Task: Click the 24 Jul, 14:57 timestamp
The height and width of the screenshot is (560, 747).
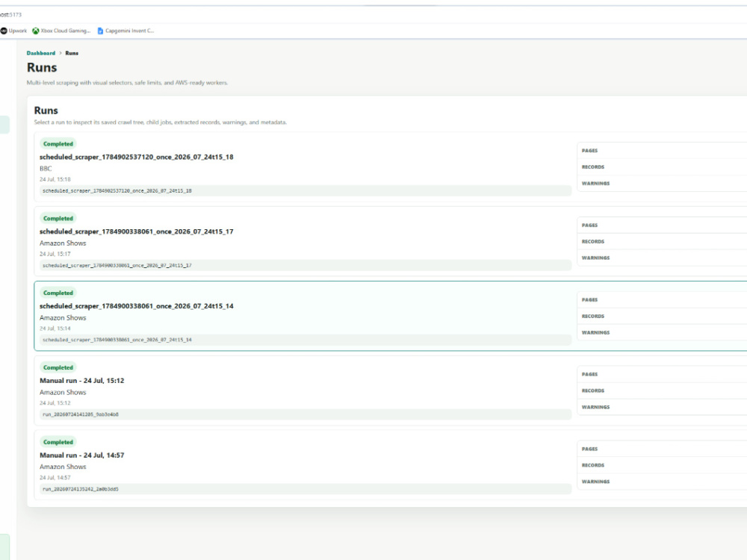Action: pyautogui.click(x=55, y=478)
